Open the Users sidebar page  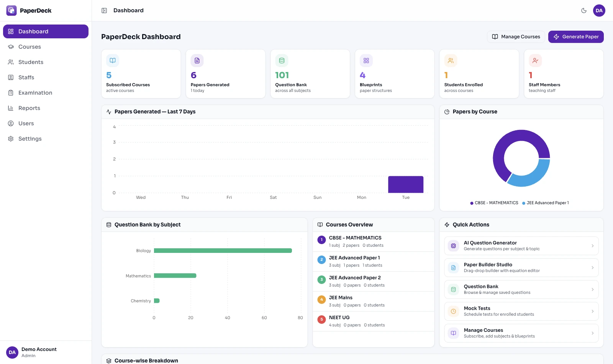pyautogui.click(x=46, y=123)
